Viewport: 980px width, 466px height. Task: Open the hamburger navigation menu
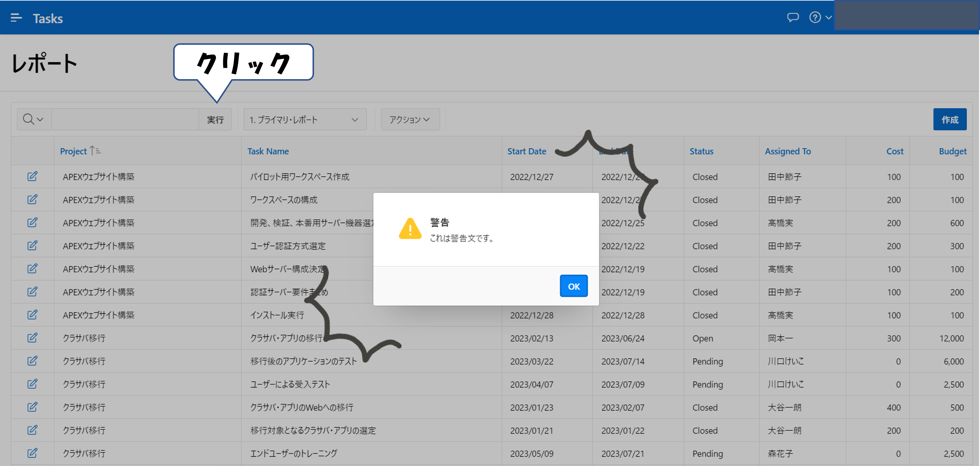point(16,17)
